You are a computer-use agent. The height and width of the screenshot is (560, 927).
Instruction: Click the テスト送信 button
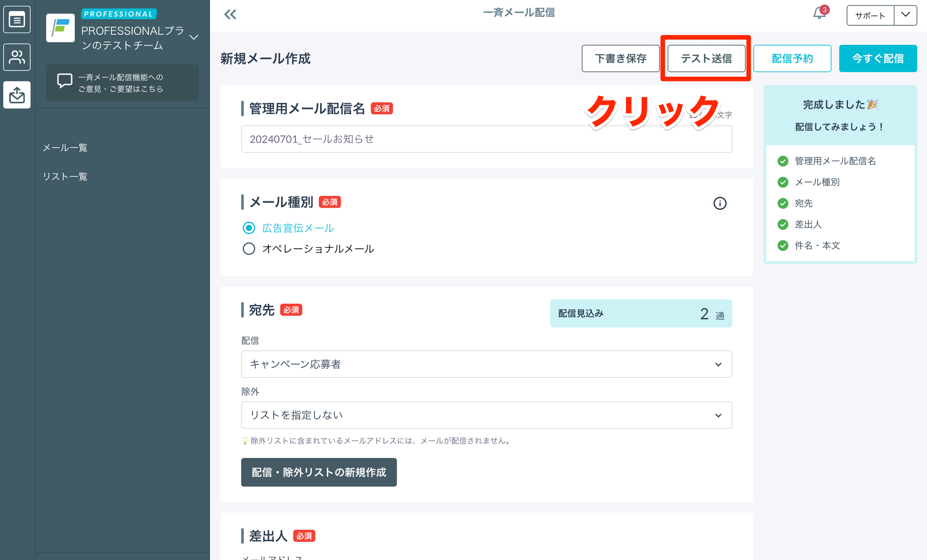[x=706, y=58]
